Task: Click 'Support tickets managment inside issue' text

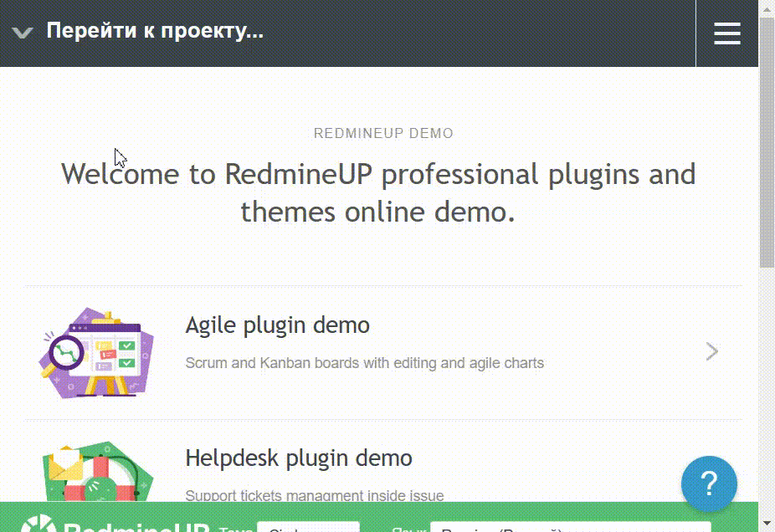Action: (314, 495)
